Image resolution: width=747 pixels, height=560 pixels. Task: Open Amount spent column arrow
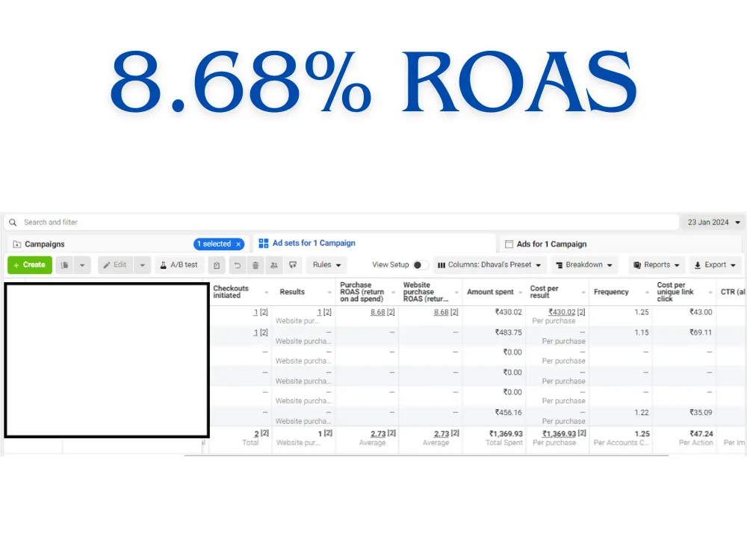[x=520, y=293]
